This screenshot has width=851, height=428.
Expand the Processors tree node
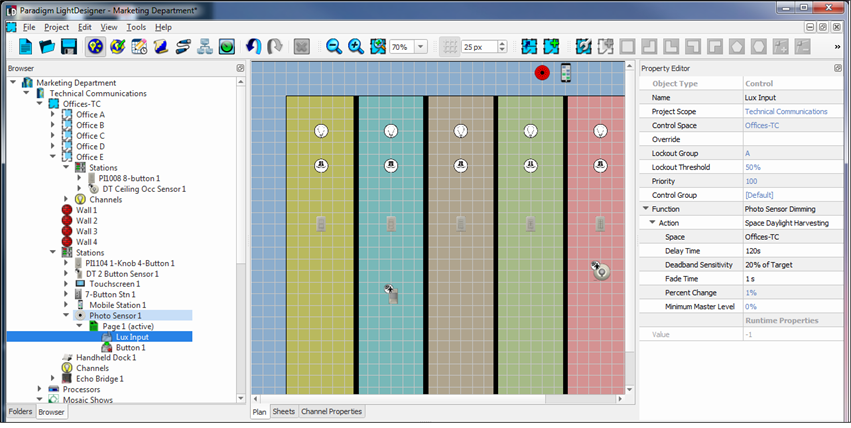coord(40,389)
